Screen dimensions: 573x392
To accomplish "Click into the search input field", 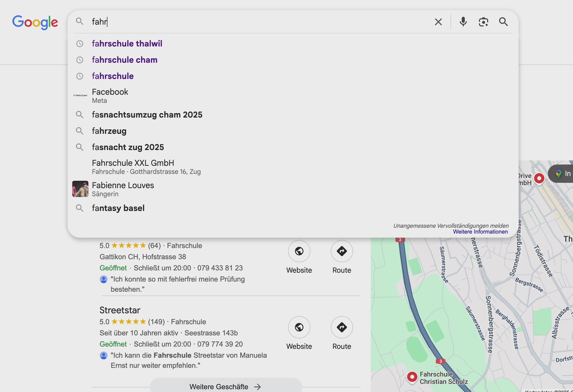I will (254, 22).
